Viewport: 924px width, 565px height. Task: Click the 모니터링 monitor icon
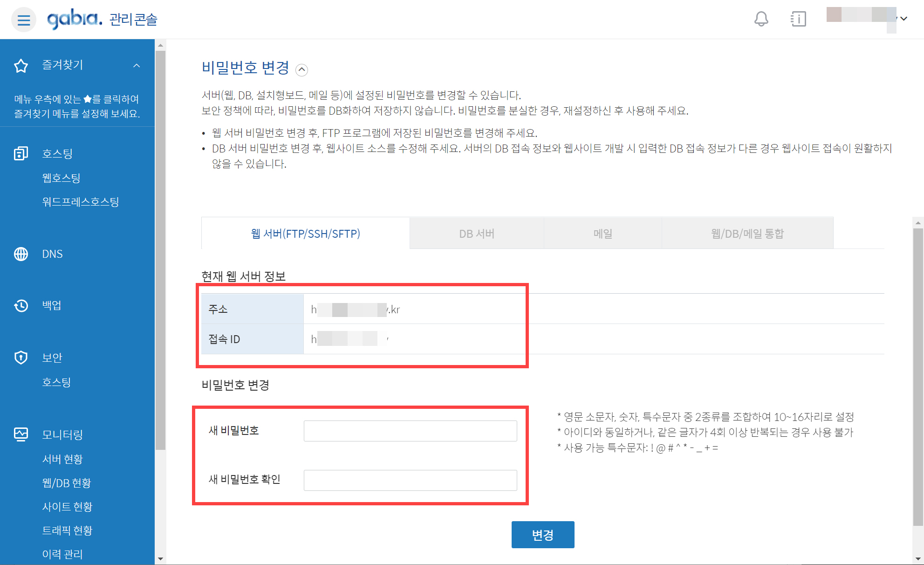click(21, 434)
